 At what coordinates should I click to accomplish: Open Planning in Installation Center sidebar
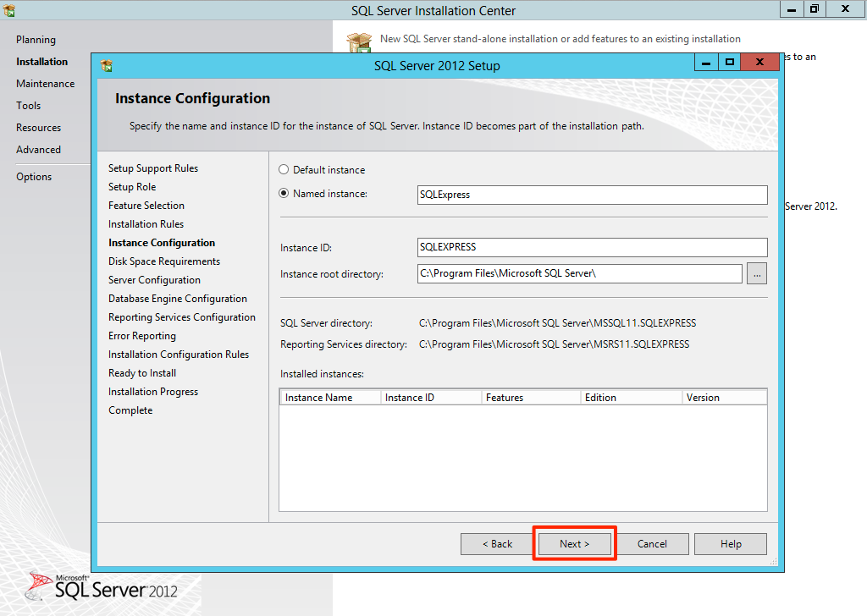[36, 40]
